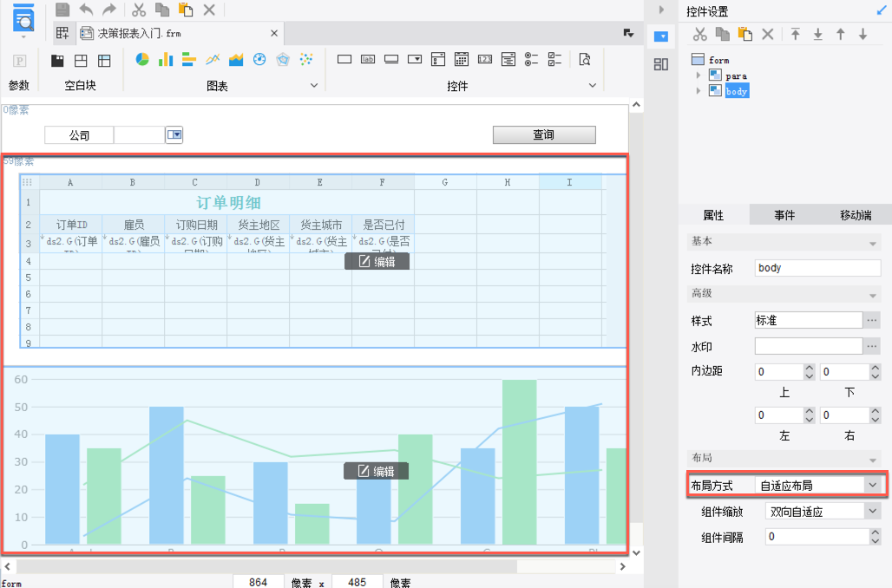Click the save icon in top toolbar
The image size is (892, 588).
coord(62,9)
